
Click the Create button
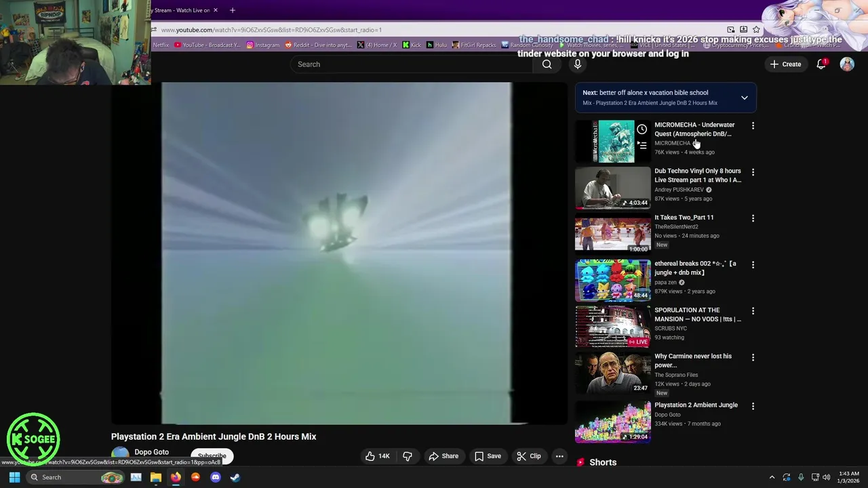[x=785, y=64]
